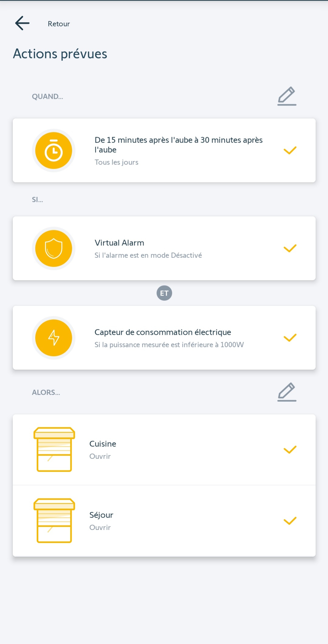Tap the Séjour roller shutter icon
The height and width of the screenshot is (644, 328).
(x=54, y=520)
